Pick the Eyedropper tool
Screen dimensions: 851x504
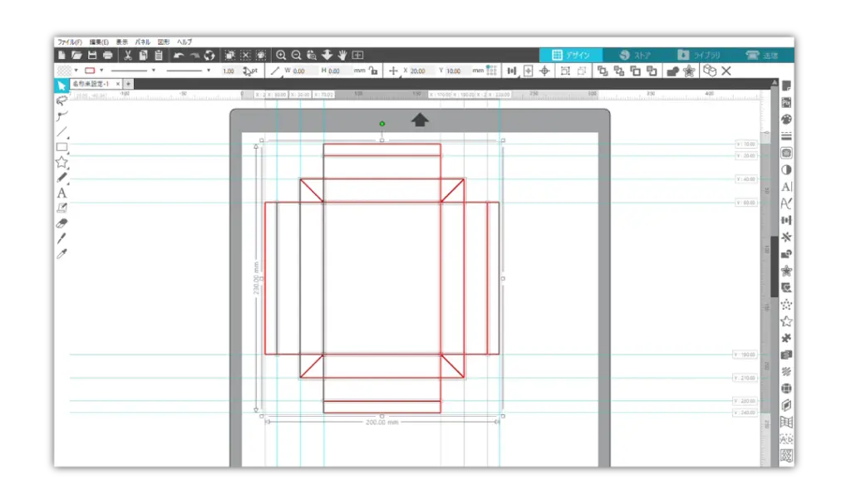pos(61,254)
